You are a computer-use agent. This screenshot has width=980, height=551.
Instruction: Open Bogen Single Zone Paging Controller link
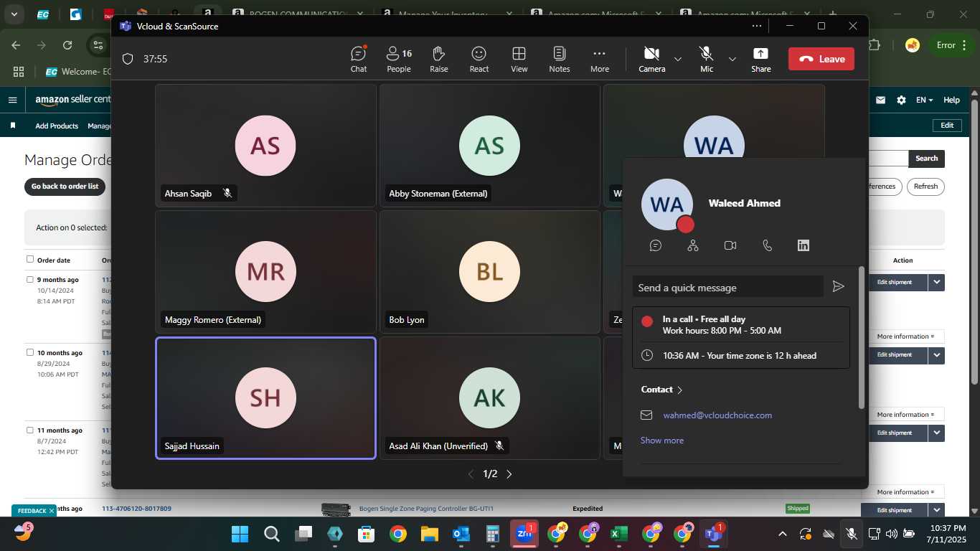[426, 509]
